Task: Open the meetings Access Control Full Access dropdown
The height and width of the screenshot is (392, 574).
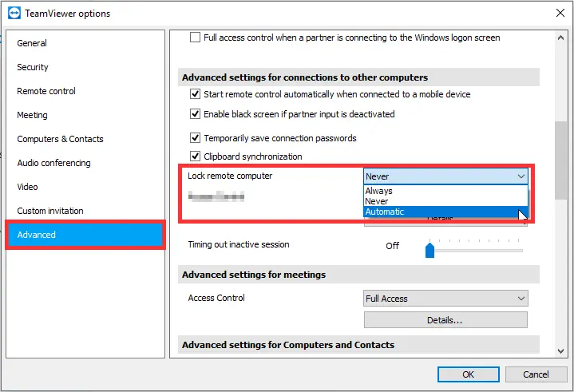Action: tap(446, 299)
